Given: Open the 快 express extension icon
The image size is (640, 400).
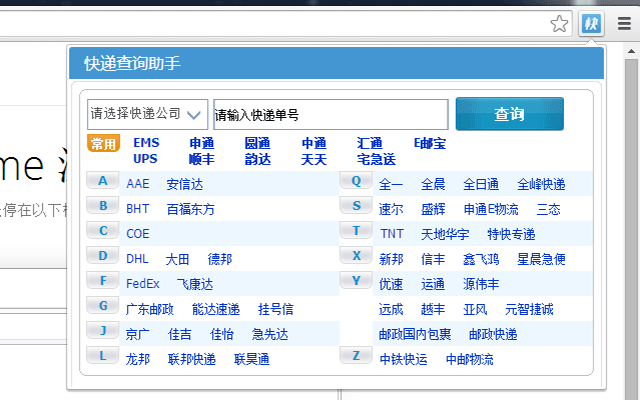Looking at the screenshot, I should pos(591,24).
